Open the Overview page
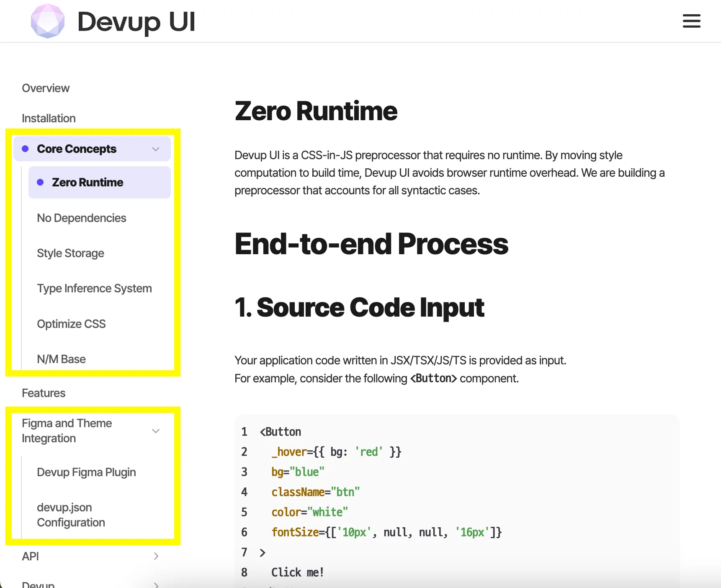721x588 pixels. pyautogui.click(x=46, y=88)
